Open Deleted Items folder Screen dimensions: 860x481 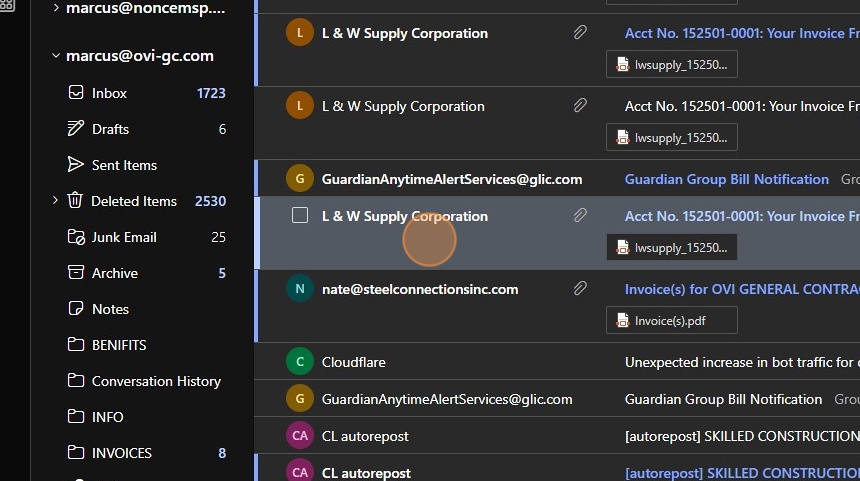(146, 201)
